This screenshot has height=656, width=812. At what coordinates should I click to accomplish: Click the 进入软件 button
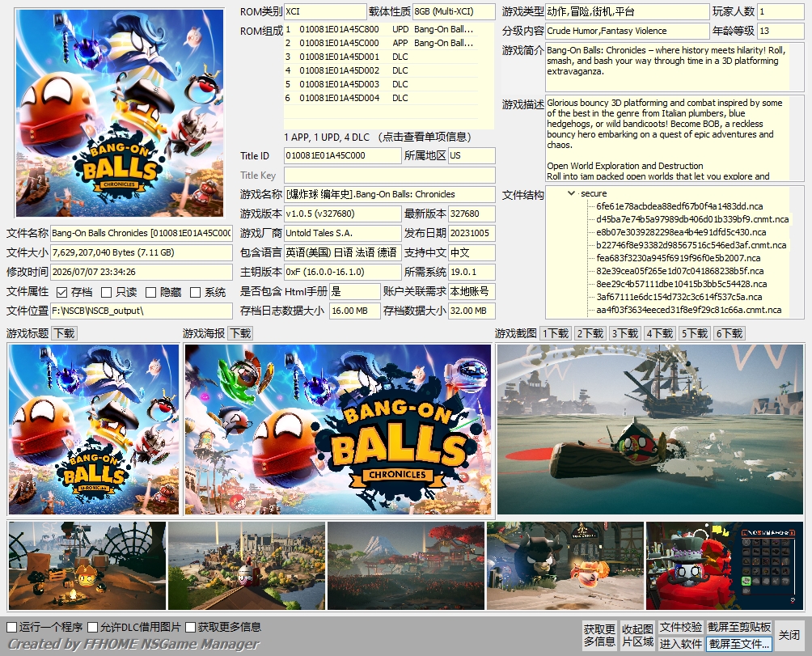(x=680, y=644)
